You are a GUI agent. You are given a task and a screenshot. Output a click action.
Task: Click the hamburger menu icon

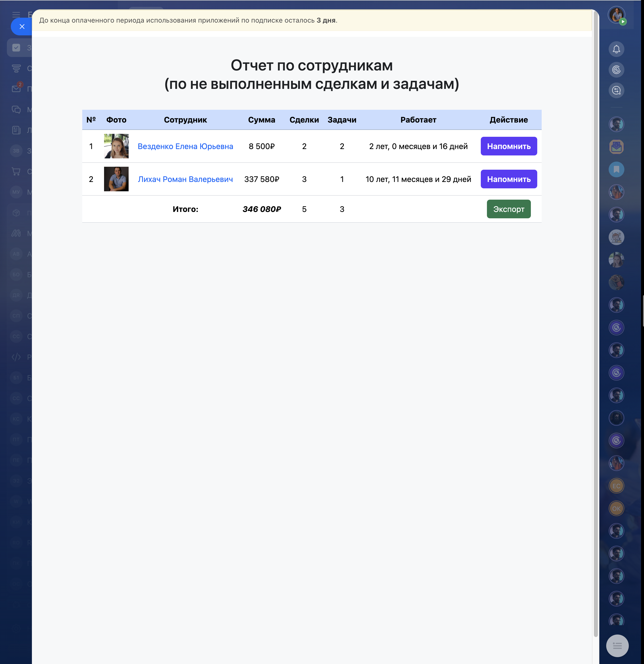click(16, 14)
